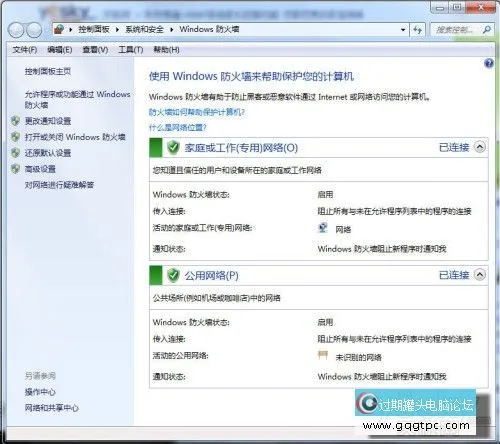
Task: Open 对网络进行疑难解答 link
Action: click(59, 185)
